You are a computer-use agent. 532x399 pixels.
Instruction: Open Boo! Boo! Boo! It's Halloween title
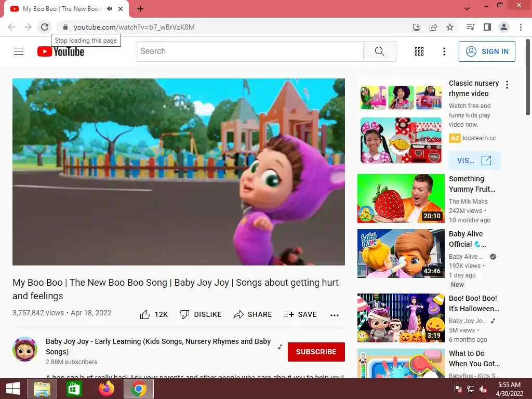474,303
